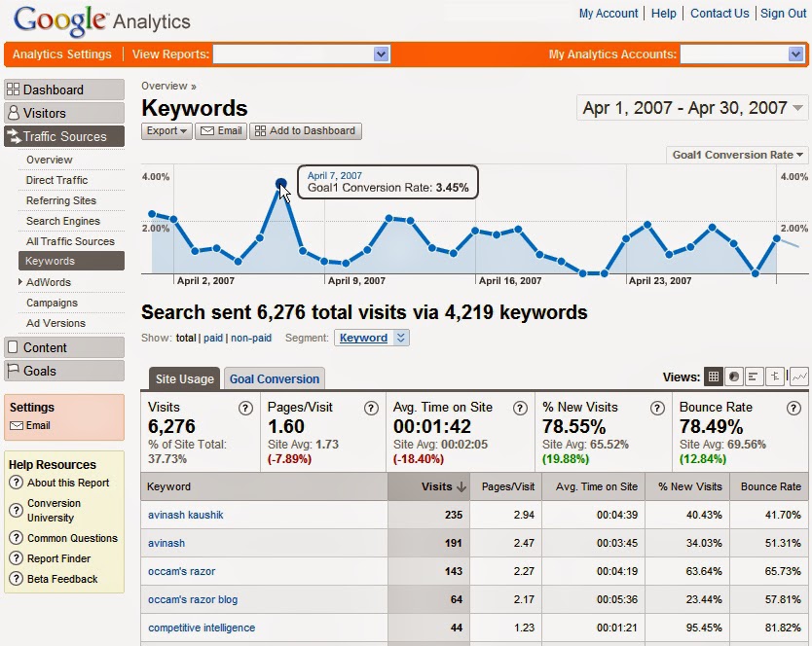Sort table by % New Visits header
This screenshot has height=646, width=812.
tap(689, 486)
